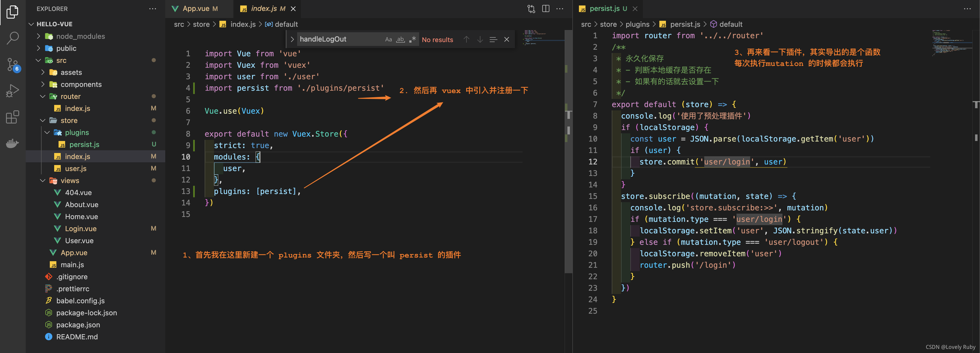Toggle Use Regular Expression in find widget
Screen dimensions: 980x353
412,40
